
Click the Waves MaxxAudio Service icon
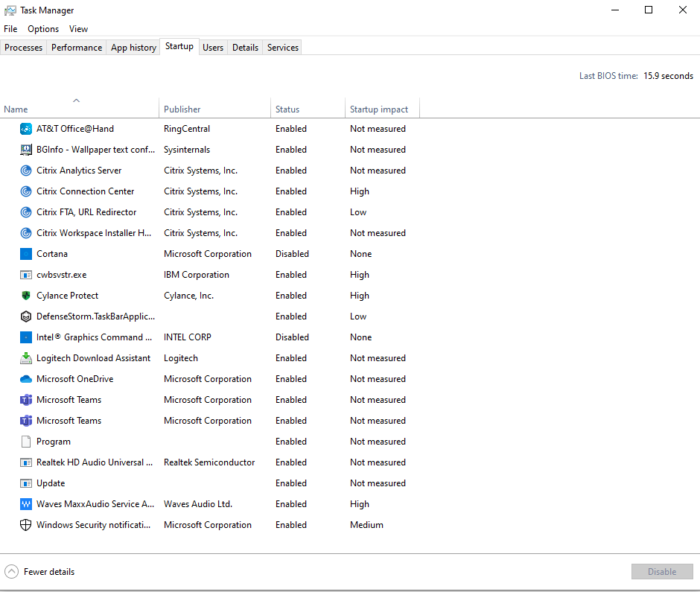pos(26,504)
